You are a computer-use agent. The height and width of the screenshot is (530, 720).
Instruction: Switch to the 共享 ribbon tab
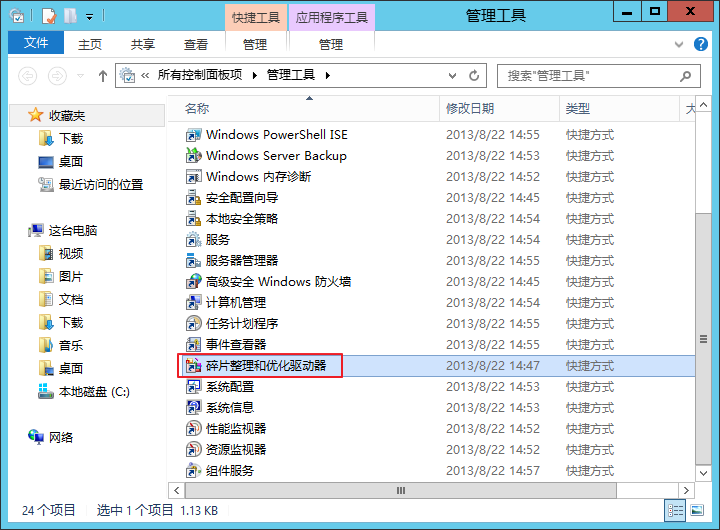coord(143,45)
